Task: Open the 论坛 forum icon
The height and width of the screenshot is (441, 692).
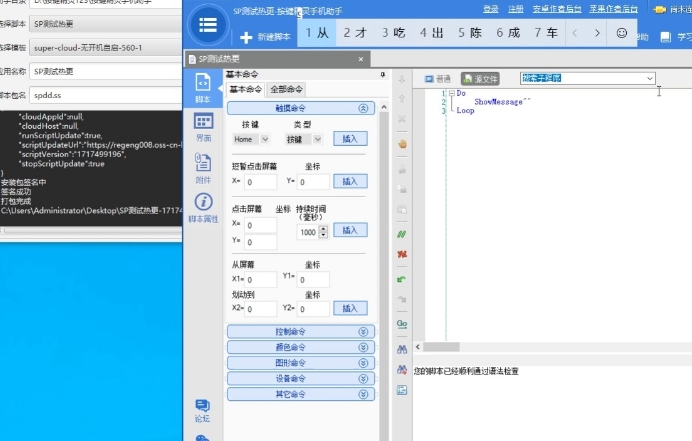Action: (203, 411)
